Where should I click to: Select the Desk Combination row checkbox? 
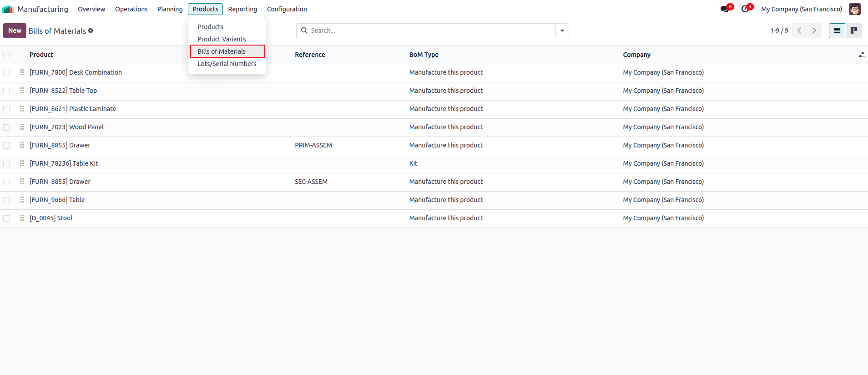coord(6,73)
